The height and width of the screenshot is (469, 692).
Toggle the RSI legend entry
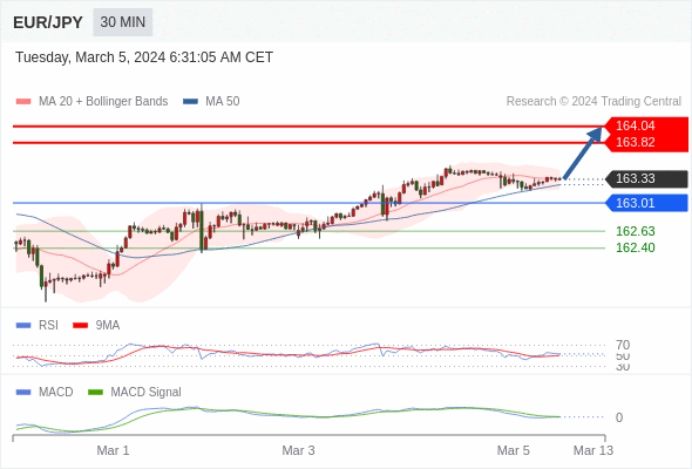pos(37,325)
